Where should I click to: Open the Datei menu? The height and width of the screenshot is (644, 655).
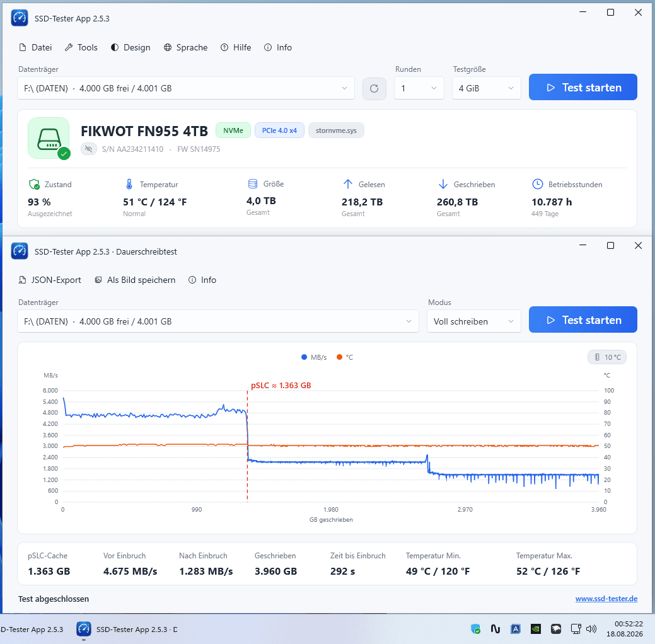pos(35,48)
